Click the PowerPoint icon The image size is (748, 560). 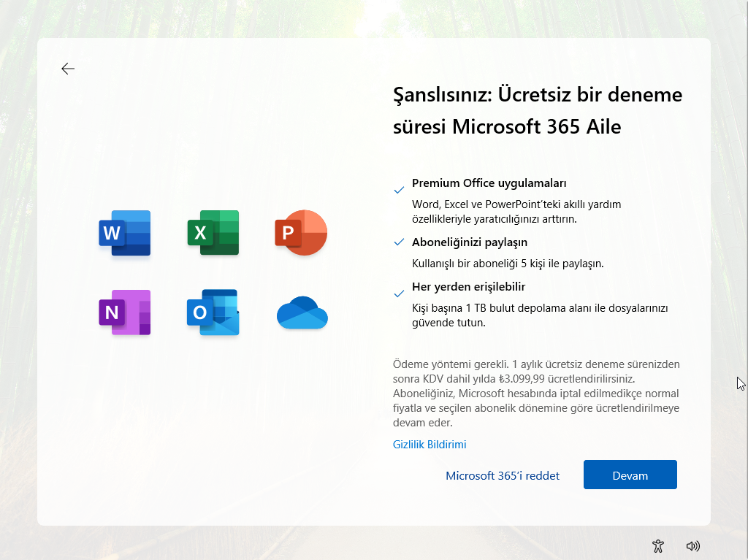click(301, 232)
